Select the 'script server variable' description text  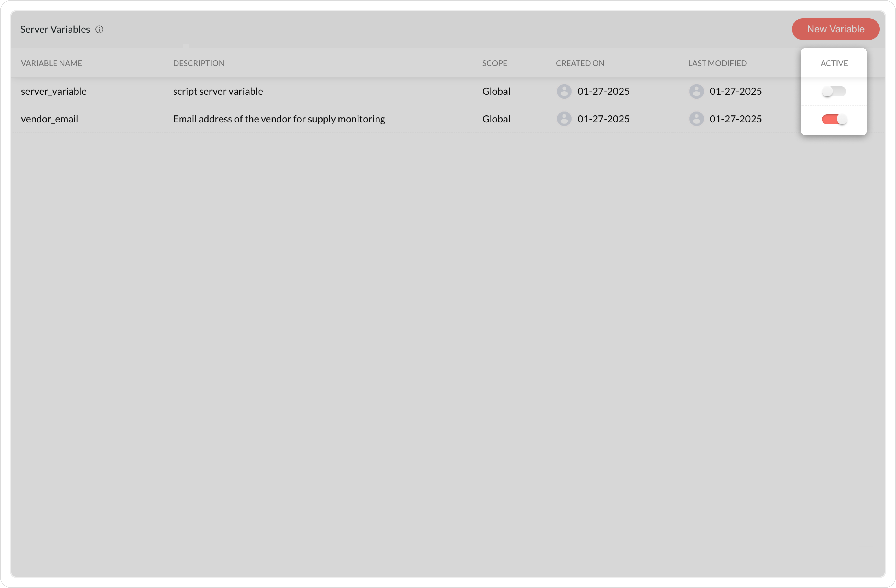(218, 91)
